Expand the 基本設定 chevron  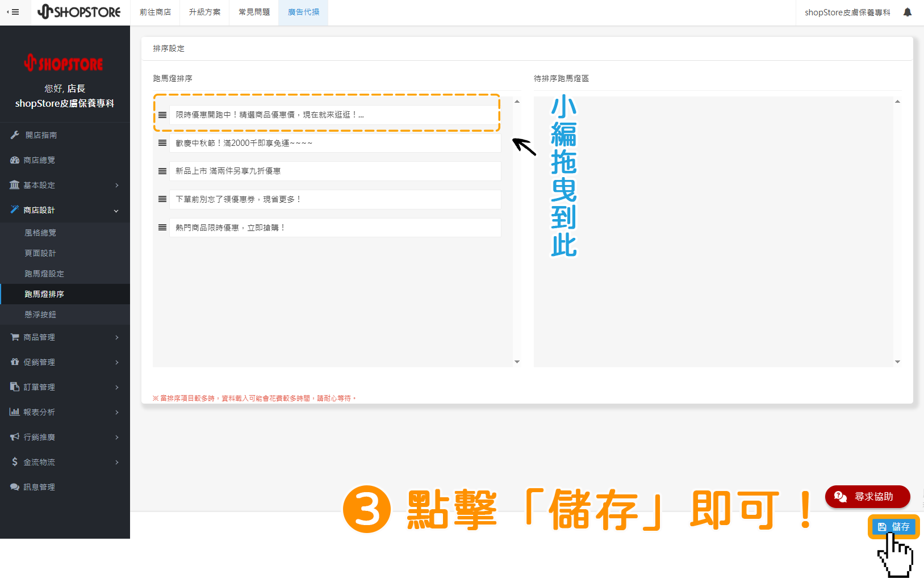[x=117, y=186]
